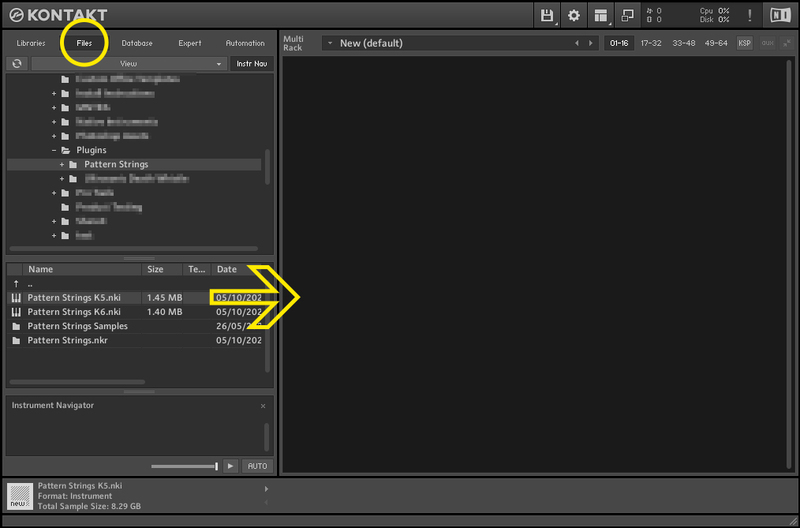
Task: Refresh the file browser list
Action: (17, 64)
